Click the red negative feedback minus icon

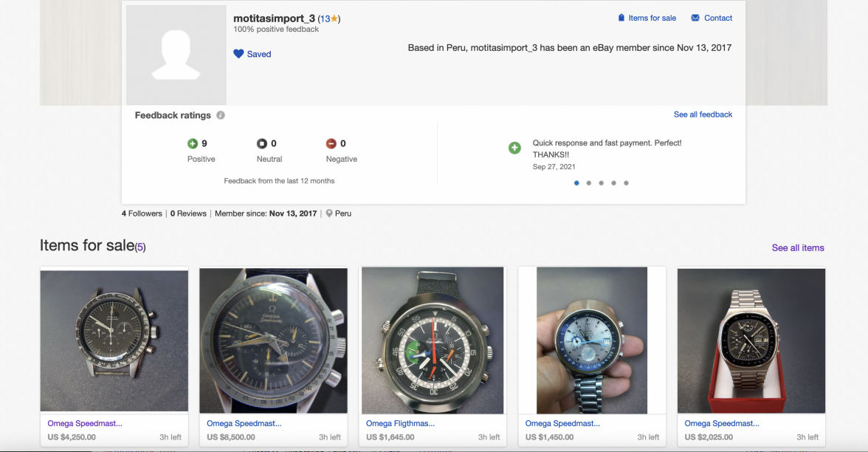tap(331, 144)
